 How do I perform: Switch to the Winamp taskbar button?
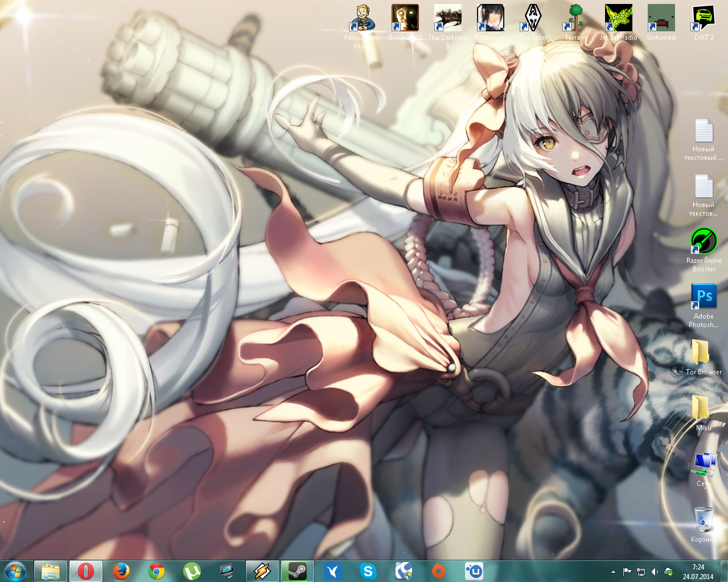(x=262, y=571)
